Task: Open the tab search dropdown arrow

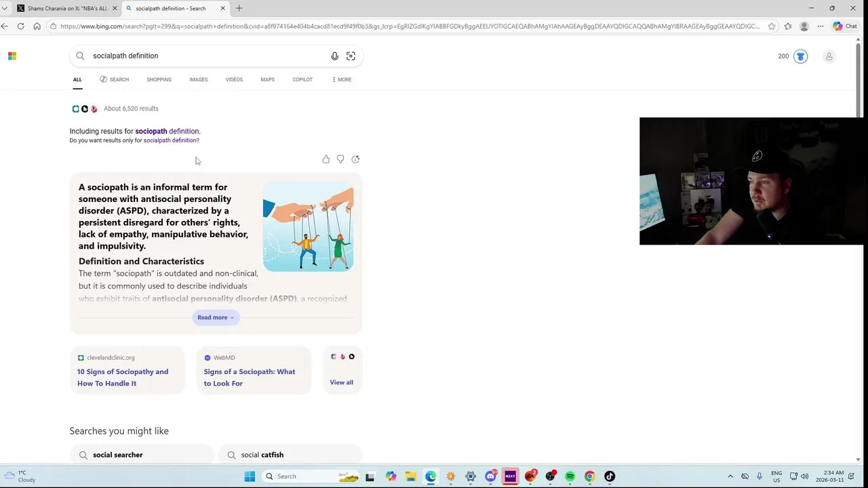Action: pos(5,8)
